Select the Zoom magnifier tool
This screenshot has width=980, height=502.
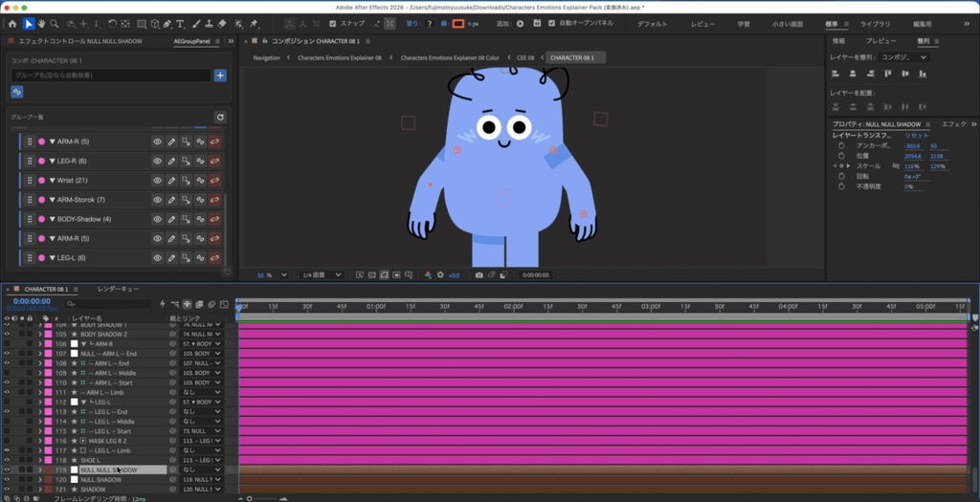[x=55, y=24]
